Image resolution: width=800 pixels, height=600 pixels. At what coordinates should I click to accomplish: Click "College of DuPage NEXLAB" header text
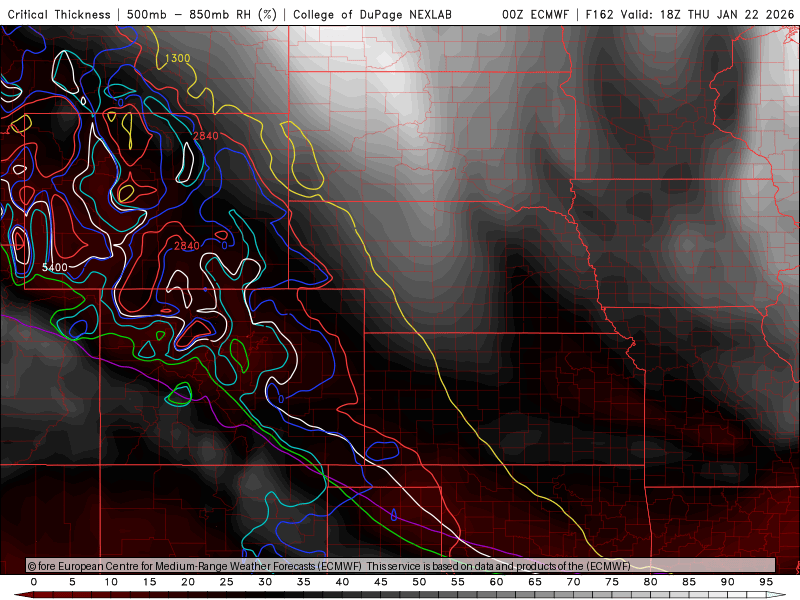[x=372, y=14]
